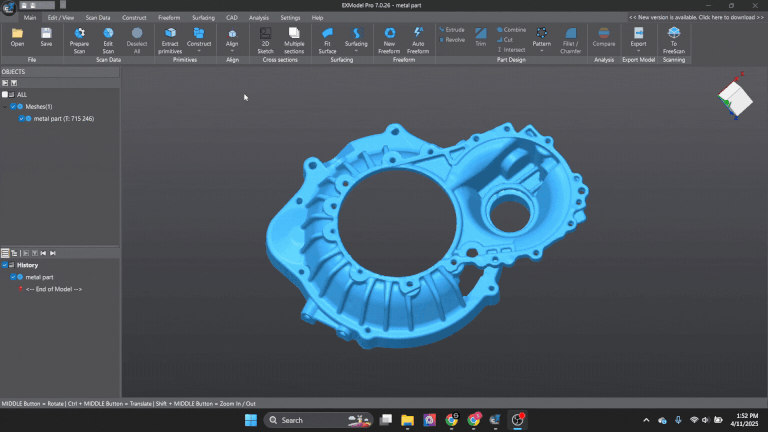The height and width of the screenshot is (432, 768).
Task: Toggle the ALL objects checkbox
Action: pos(5,94)
